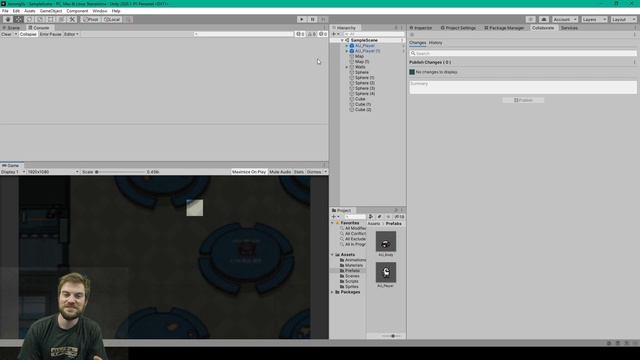Open the Clear options dropdown arrow

pyautogui.click(x=16, y=34)
